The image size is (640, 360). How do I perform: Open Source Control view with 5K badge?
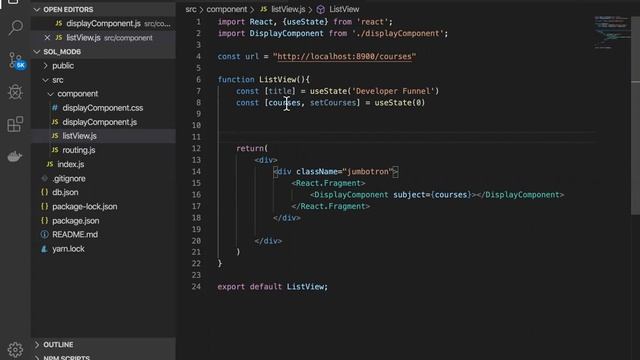click(16, 61)
